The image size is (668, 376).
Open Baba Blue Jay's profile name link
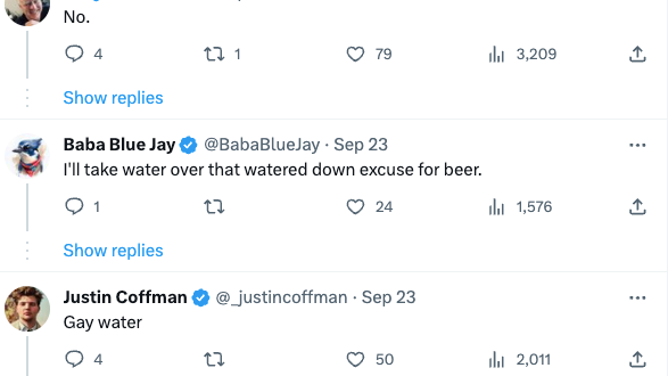pos(119,145)
